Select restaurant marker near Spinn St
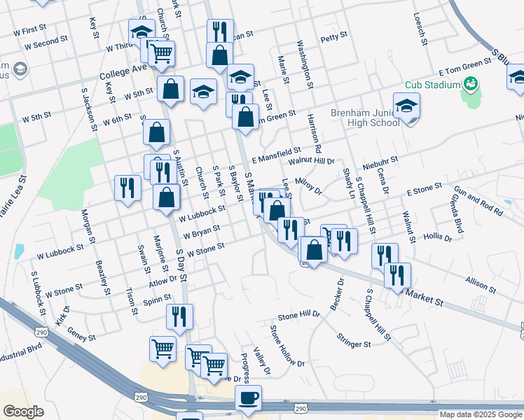Image resolution: width=524 pixels, height=420 pixels. pyautogui.click(x=179, y=316)
